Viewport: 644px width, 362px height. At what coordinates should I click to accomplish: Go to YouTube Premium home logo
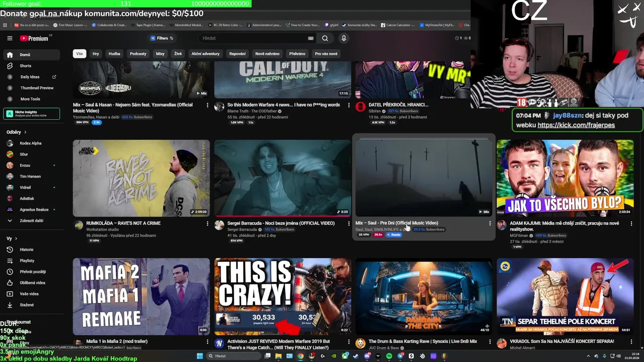pos(35,38)
